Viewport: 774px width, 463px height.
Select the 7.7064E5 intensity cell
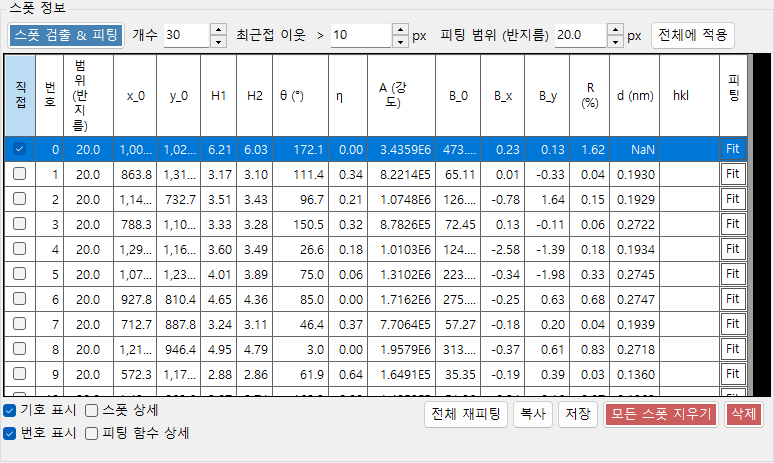click(x=402, y=324)
